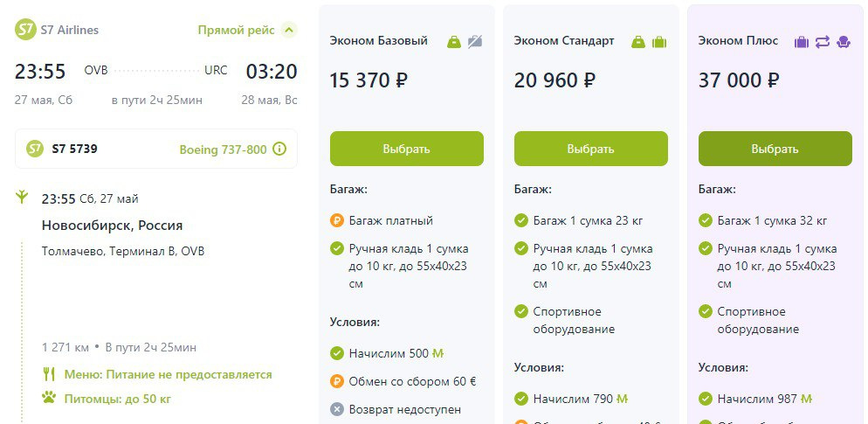Click the no-baggage icon in Эконом Базовый
868x424 pixels.
coord(475,42)
